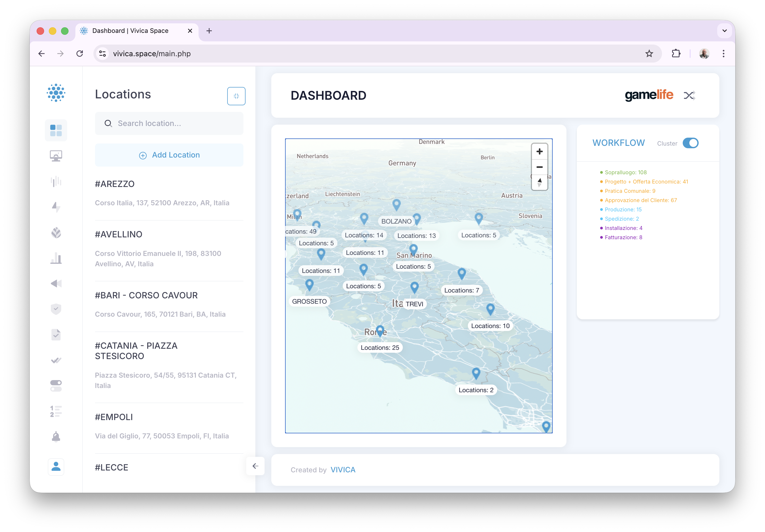Click the BOLZANO map label
The width and height of the screenshot is (765, 532).
(x=396, y=221)
